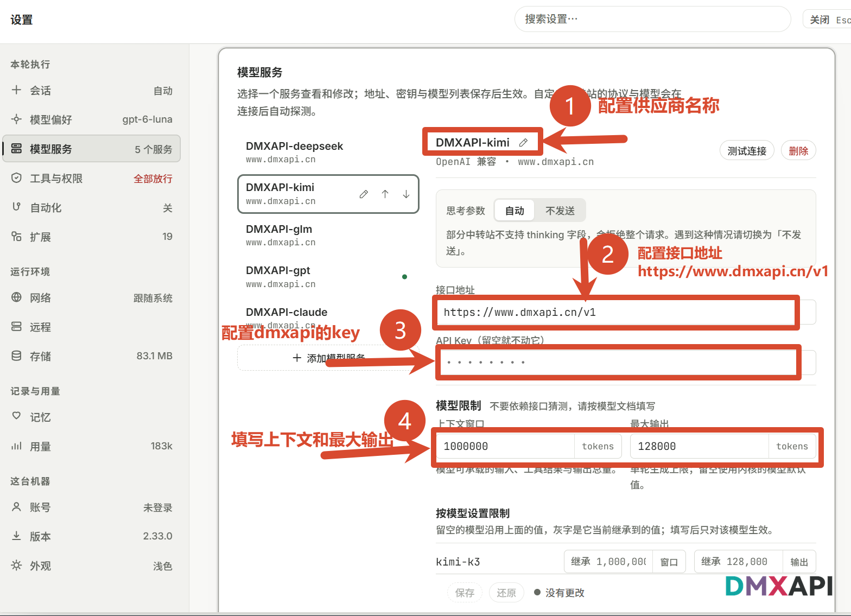The height and width of the screenshot is (616, 851).
Task: Click the OpenAI 兼容 protocol label
Action: coord(466,162)
